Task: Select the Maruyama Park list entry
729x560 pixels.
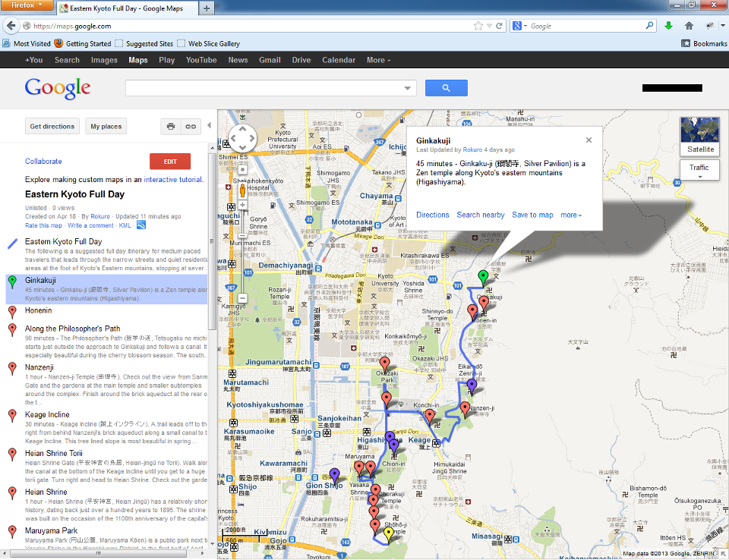Action: point(106,537)
